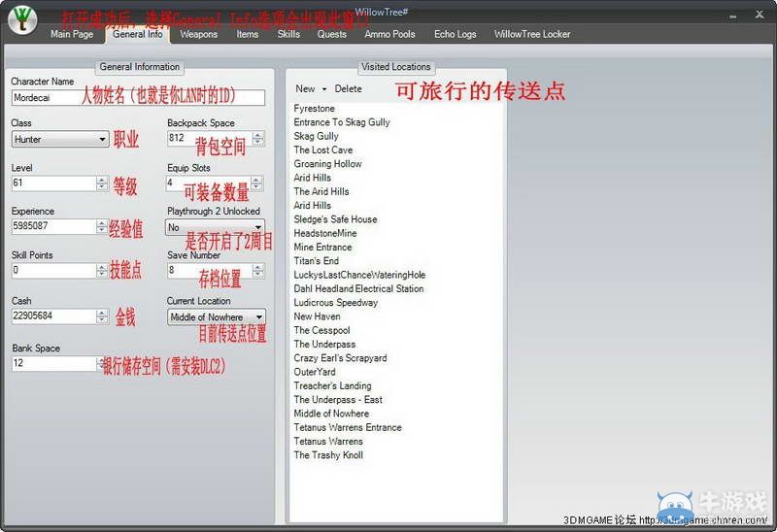Click the Cash value field
777x532 pixels.
tap(54, 316)
